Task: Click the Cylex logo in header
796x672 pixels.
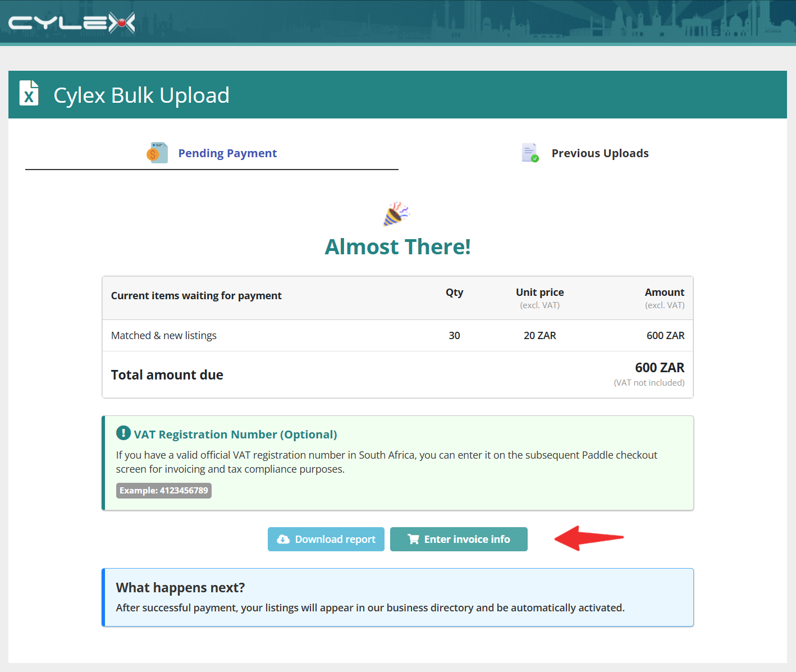Action: [x=72, y=23]
